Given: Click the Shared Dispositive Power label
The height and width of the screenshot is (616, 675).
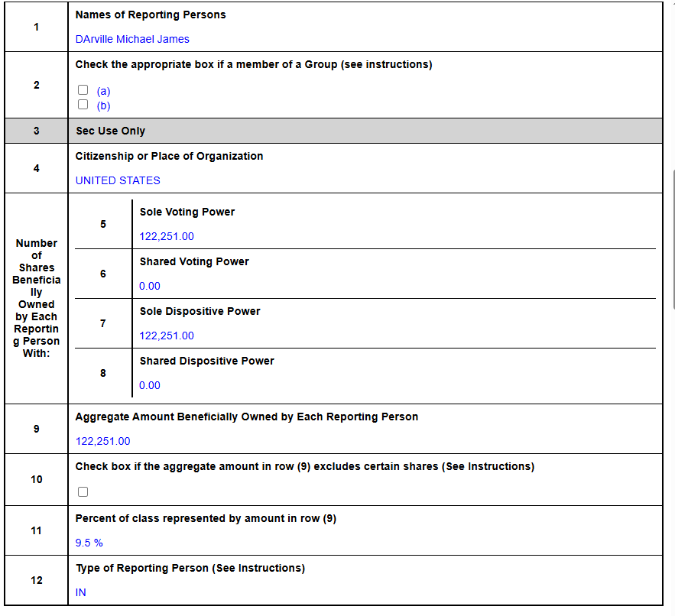Looking at the screenshot, I should tap(206, 361).
